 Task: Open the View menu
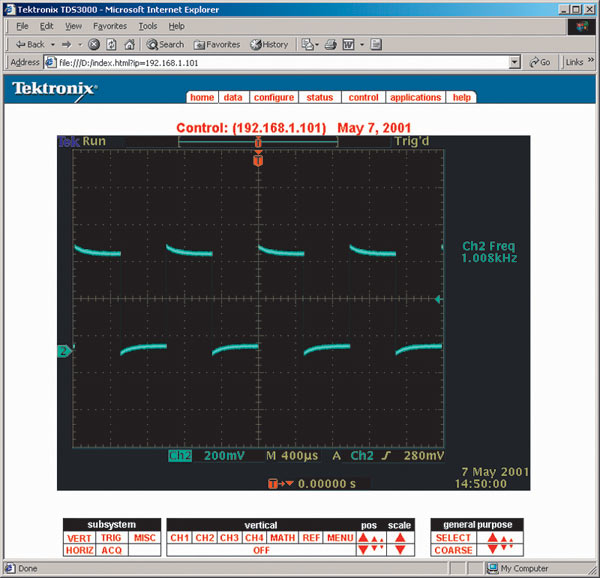coord(73,26)
